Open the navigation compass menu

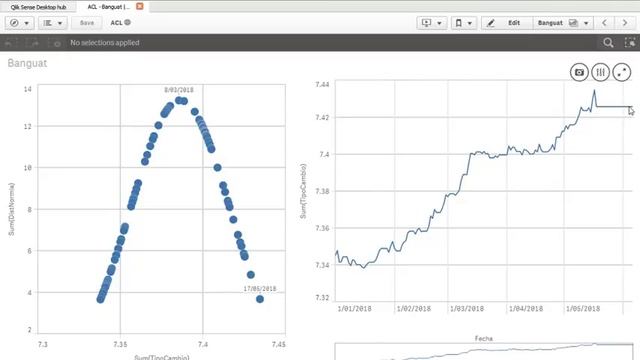tap(14, 23)
